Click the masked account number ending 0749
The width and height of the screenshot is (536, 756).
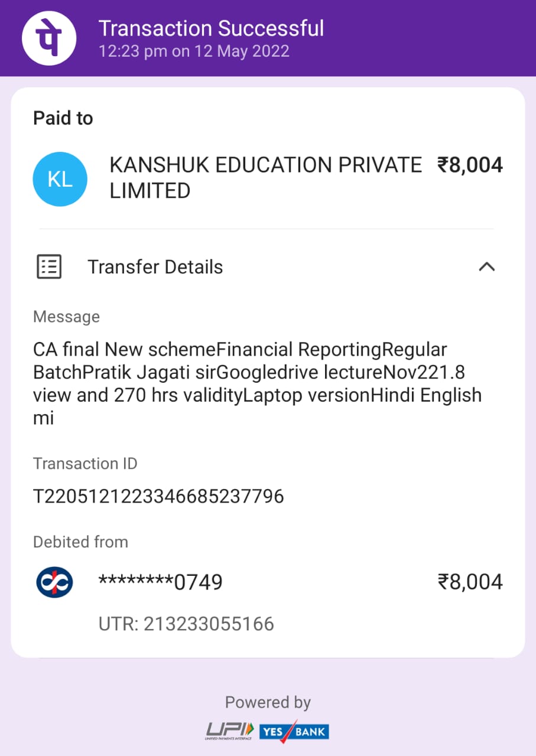click(x=160, y=582)
